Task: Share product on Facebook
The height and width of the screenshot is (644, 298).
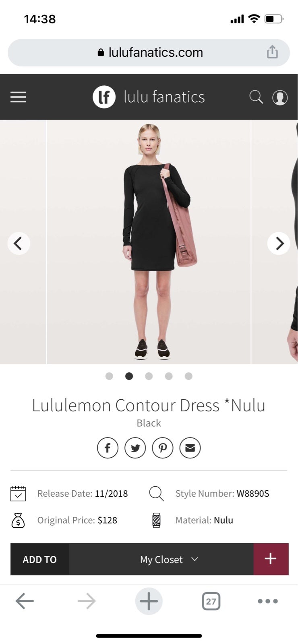Action: [x=108, y=448]
